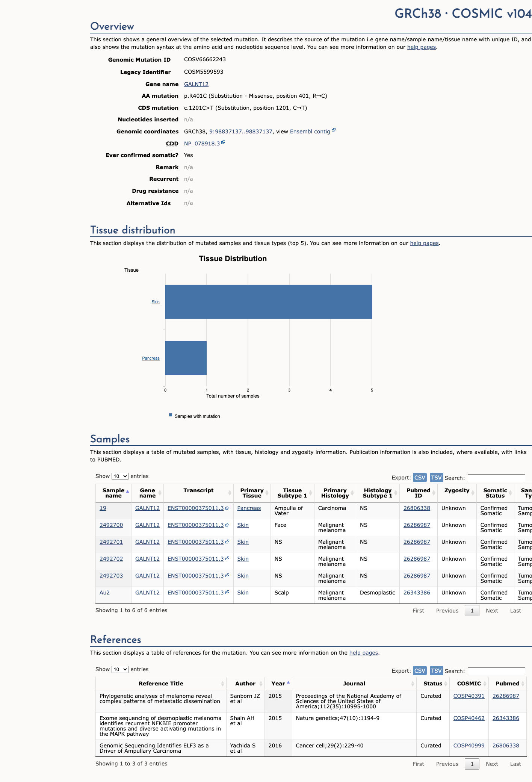Click the sort arrows on Gene name column
The width and height of the screenshot is (532, 782).
[x=160, y=493]
